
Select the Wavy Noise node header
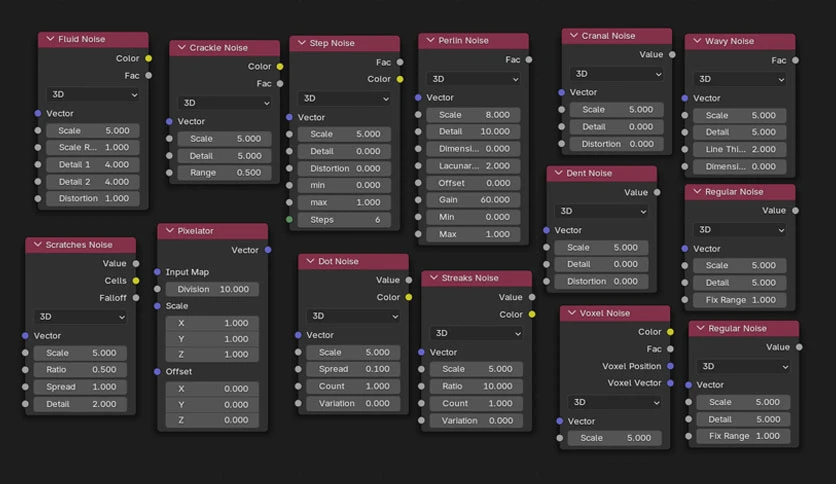(x=740, y=41)
